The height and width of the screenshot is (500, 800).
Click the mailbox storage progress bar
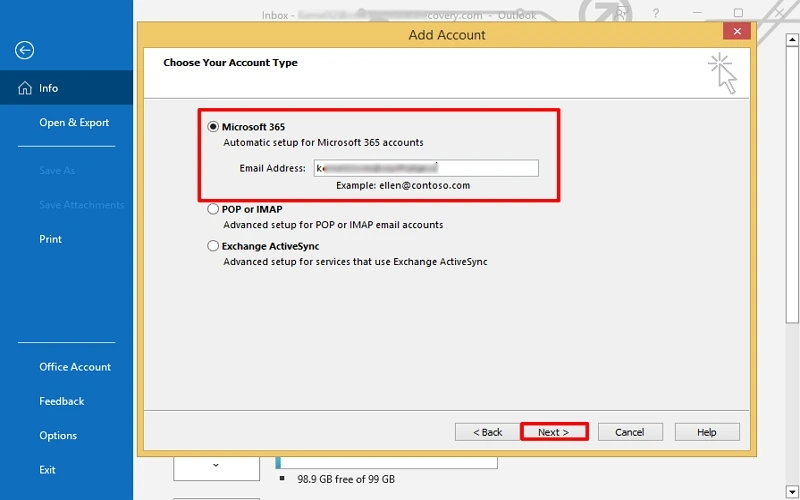(x=386, y=462)
